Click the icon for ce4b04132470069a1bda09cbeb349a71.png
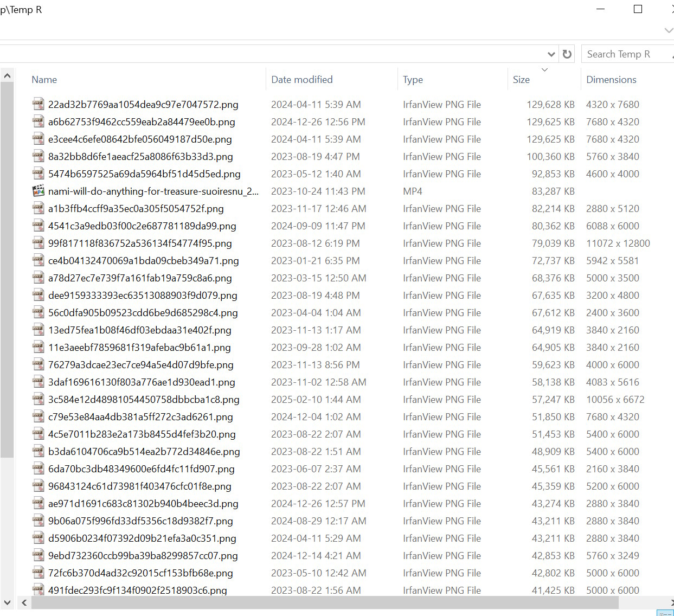 coord(38,260)
